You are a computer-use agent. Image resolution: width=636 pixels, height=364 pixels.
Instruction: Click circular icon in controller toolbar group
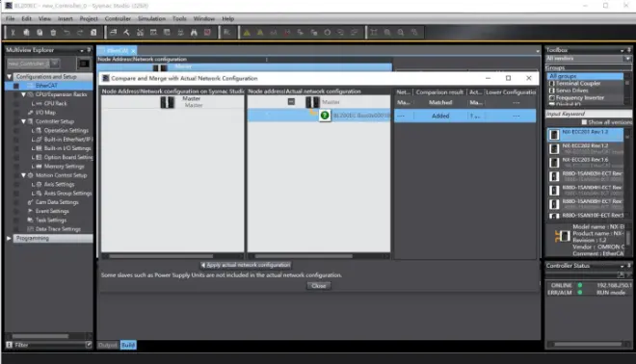tap(328, 33)
